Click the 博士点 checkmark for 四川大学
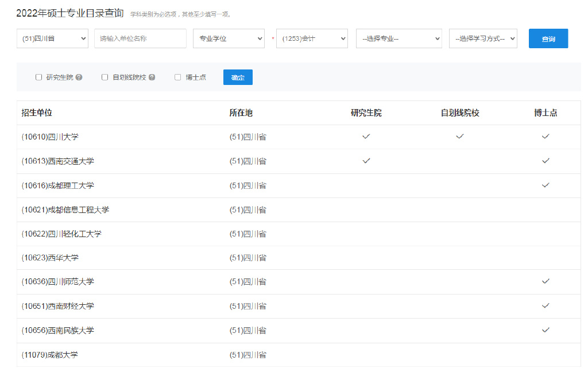The height and width of the screenshot is (372, 588). (546, 137)
